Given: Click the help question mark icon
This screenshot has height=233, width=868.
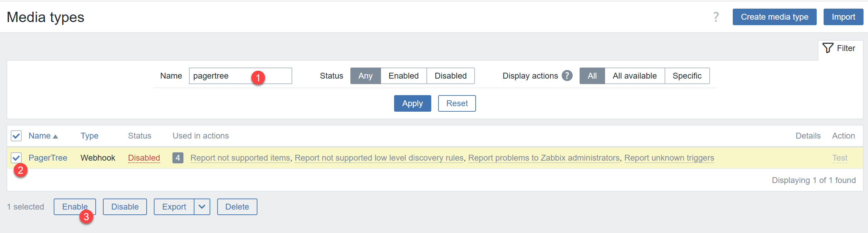Looking at the screenshot, I should (716, 17).
